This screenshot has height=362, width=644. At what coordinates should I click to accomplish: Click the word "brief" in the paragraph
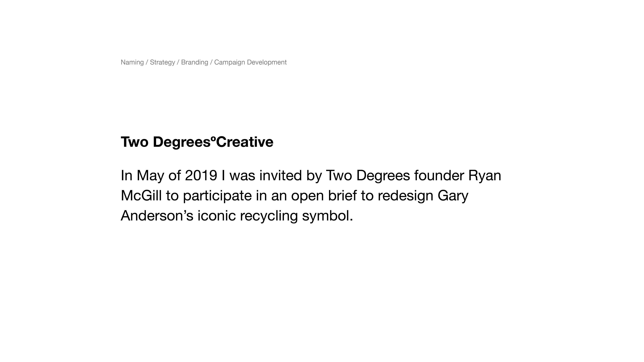(x=342, y=195)
